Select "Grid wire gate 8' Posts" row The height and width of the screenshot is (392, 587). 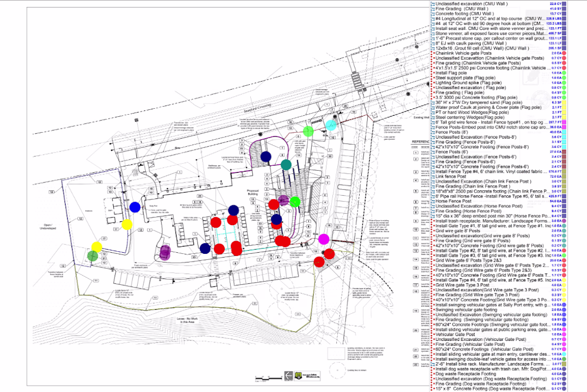(x=498, y=231)
